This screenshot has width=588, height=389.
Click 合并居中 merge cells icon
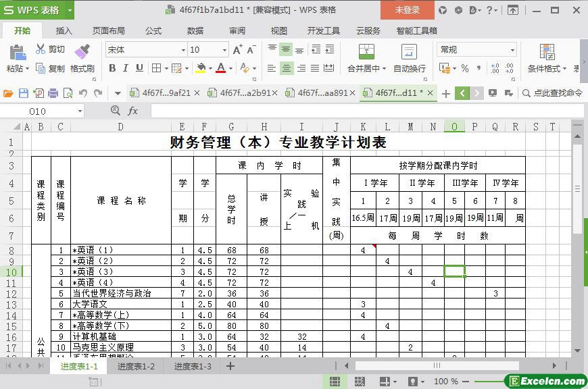tap(366, 52)
